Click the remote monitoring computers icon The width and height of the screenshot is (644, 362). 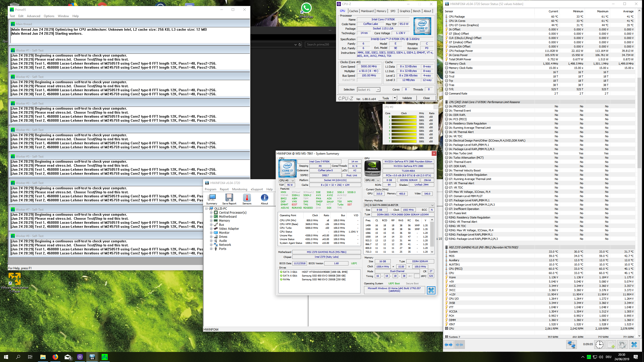coord(571,345)
